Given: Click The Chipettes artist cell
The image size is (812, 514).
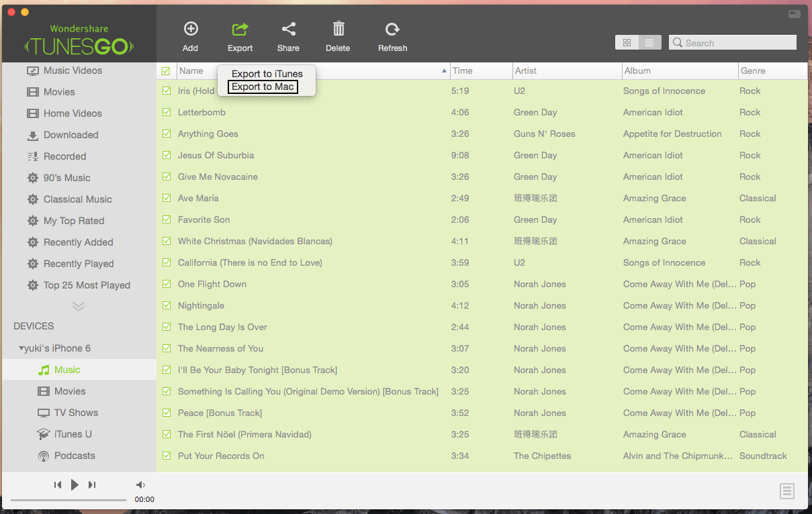Looking at the screenshot, I should click(542, 456).
